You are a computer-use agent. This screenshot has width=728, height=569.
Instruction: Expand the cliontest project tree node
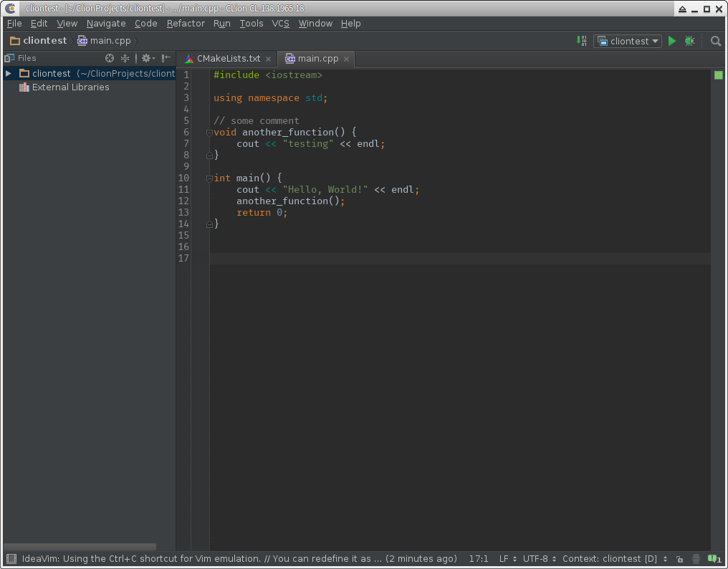pyautogui.click(x=9, y=73)
